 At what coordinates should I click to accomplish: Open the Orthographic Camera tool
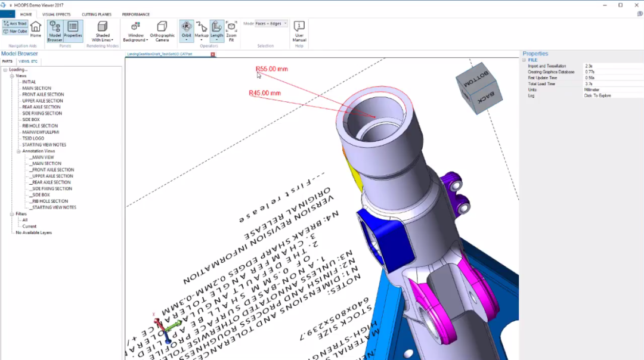click(x=162, y=30)
